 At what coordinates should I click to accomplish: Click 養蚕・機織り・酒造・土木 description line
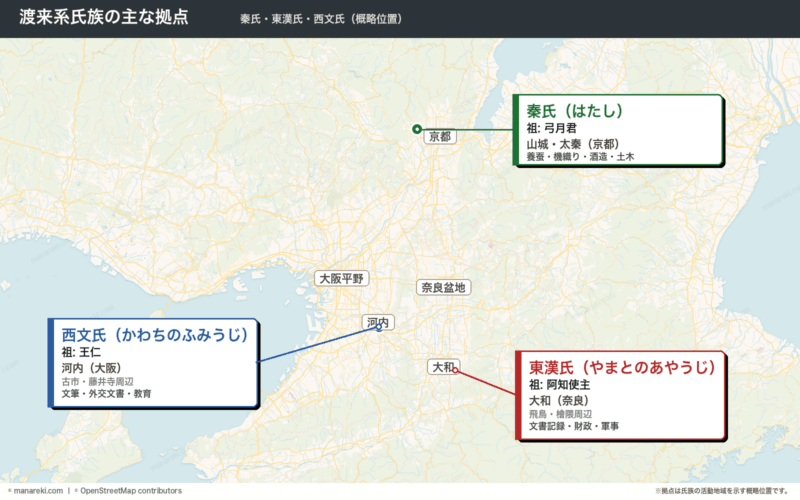(580, 157)
